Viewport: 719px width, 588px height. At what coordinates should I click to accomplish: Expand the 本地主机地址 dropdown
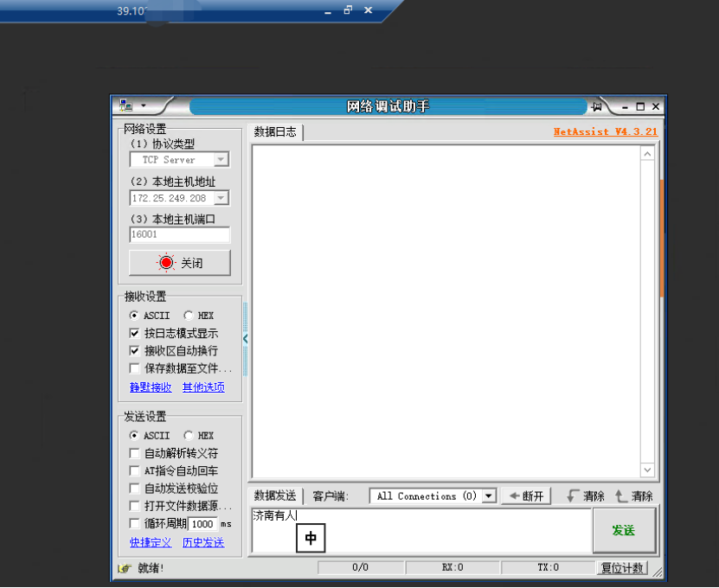[x=221, y=198]
